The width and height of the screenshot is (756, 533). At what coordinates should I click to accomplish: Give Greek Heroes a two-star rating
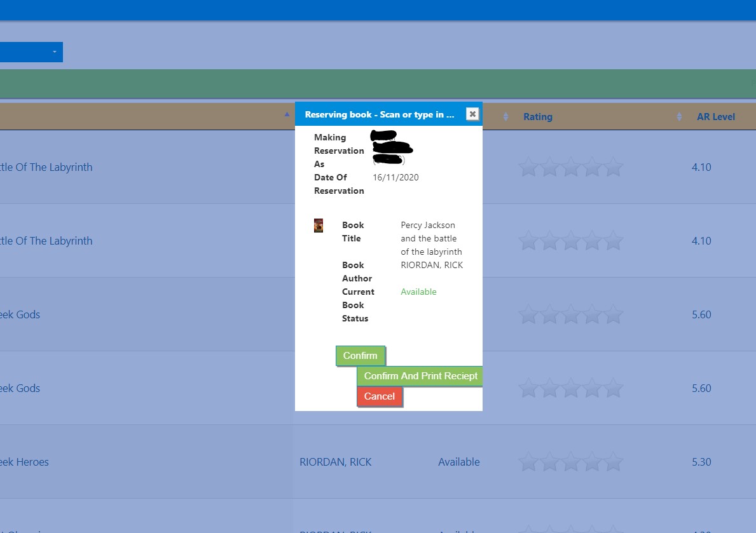tap(549, 462)
